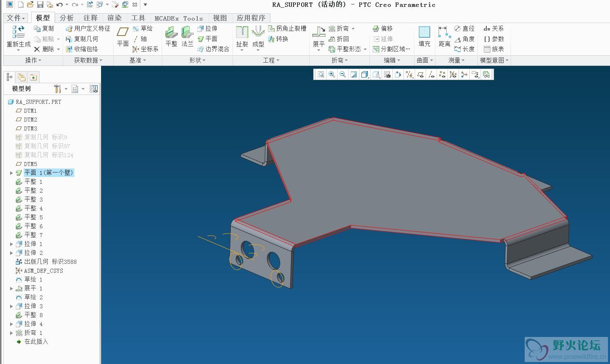Image resolution: width=610 pixels, height=364 pixels.
Task: Select DTM5 in the model tree
Action: 26,164
